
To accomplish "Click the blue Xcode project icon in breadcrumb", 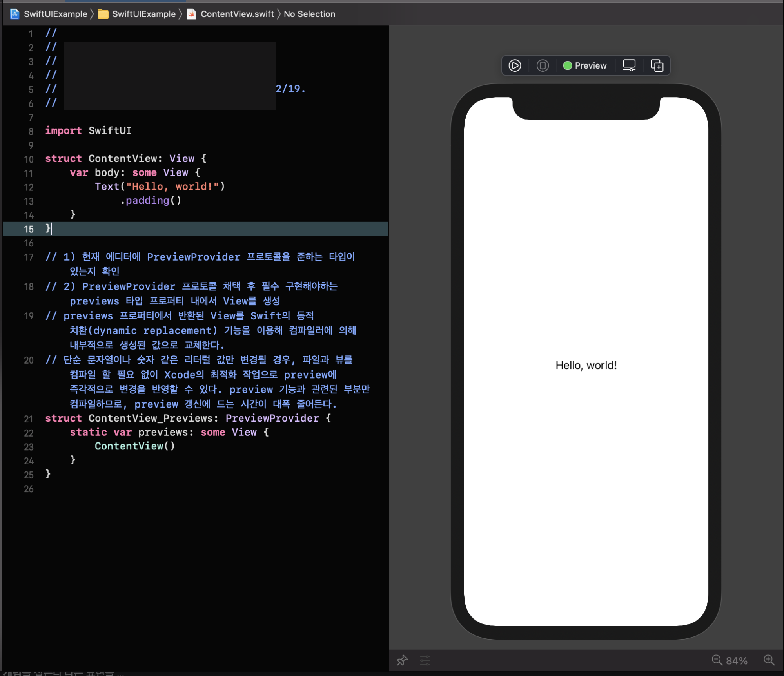I will click(x=15, y=14).
